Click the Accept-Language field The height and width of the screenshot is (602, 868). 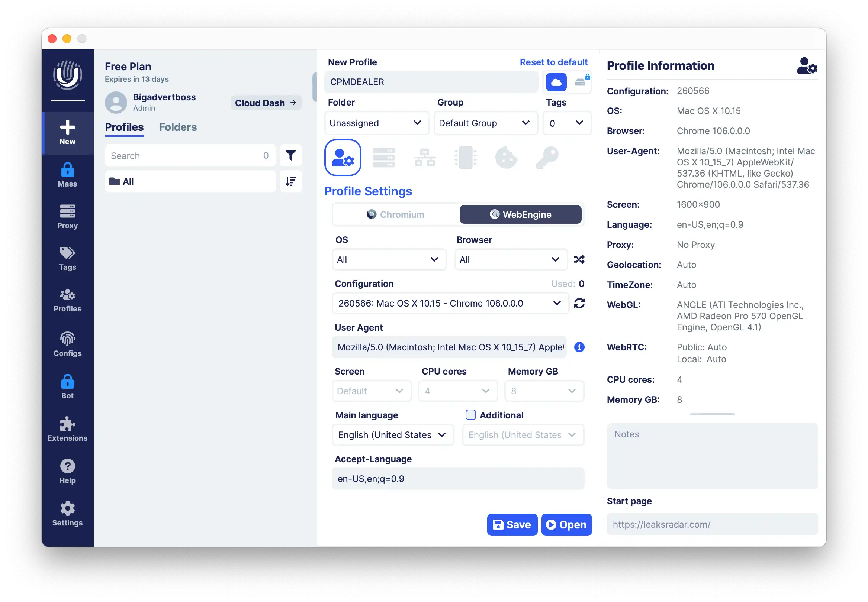point(458,479)
